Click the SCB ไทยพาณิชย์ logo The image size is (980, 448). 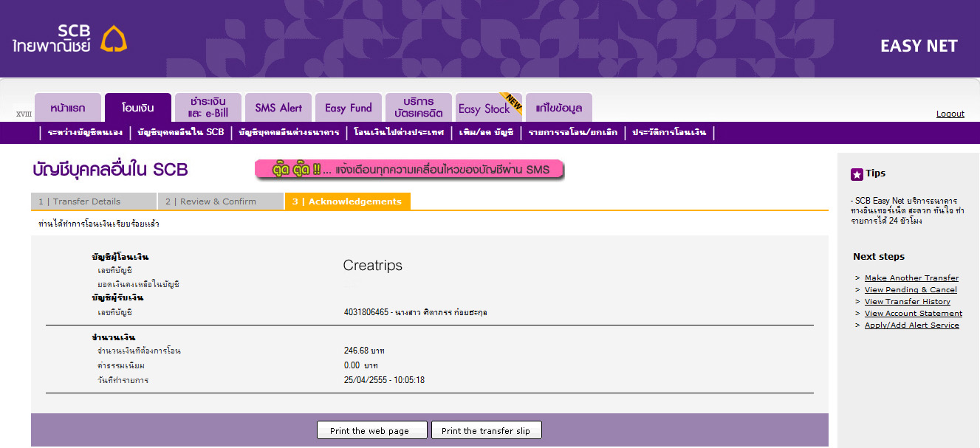click(x=69, y=39)
